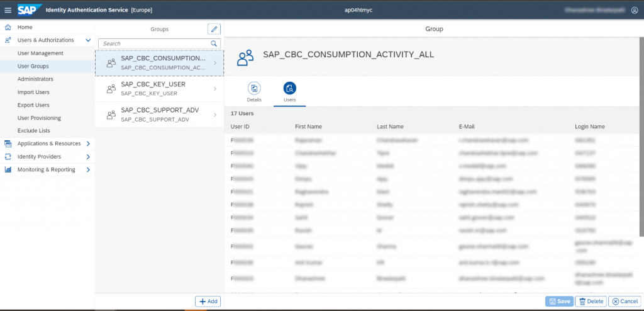Viewport: 644px width, 311px height.
Task: Click the Identity Providers sync icon
Action: pos(8,157)
